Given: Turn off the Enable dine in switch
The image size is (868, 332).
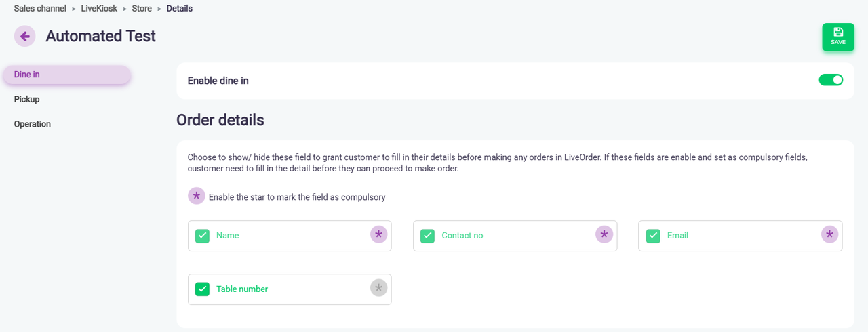Looking at the screenshot, I should (831, 80).
